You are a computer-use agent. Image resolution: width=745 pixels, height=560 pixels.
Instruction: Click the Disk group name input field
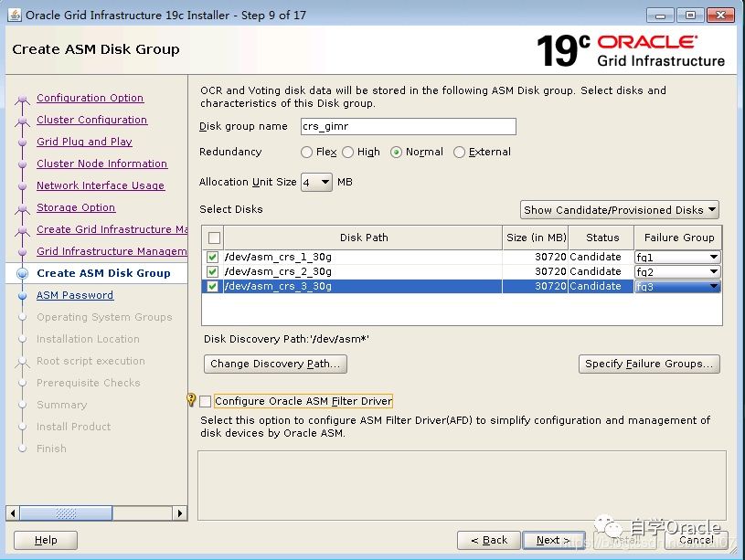coord(406,127)
